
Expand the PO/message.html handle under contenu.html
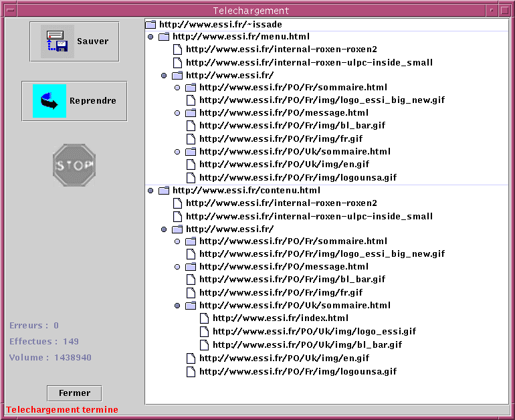pos(177,267)
